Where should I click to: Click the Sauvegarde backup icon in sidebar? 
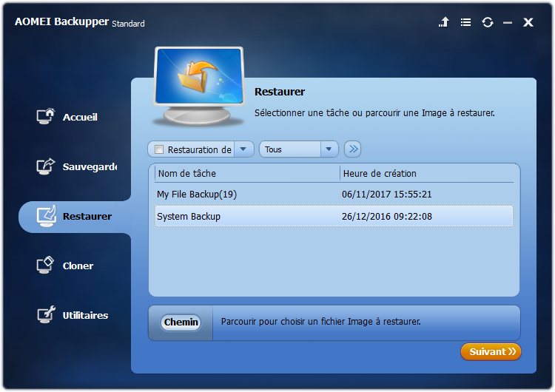coord(46,166)
